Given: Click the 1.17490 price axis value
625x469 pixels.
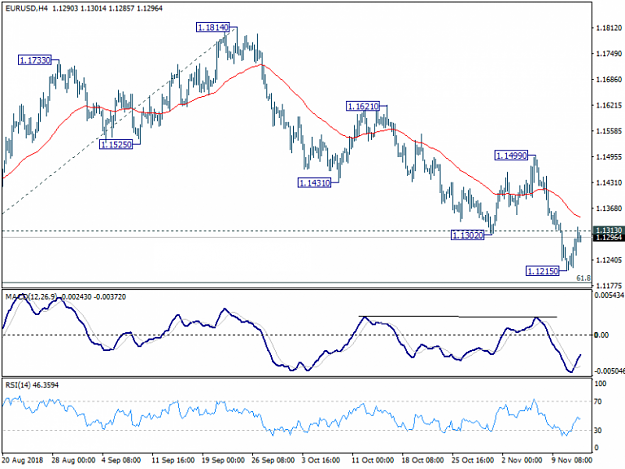Looking at the screenshot, I should 609,54.
